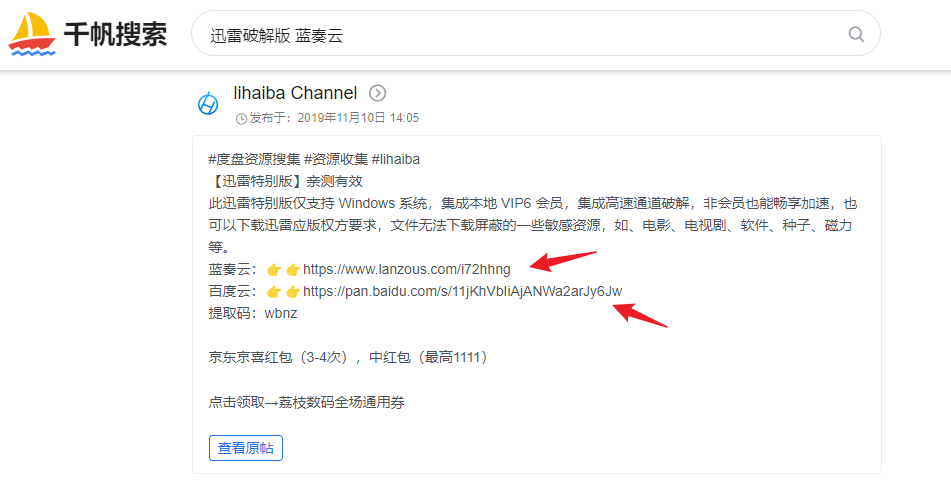Click the magnifier search icon
The width and height of the screenshot is (951, 495).
(856, 34)
